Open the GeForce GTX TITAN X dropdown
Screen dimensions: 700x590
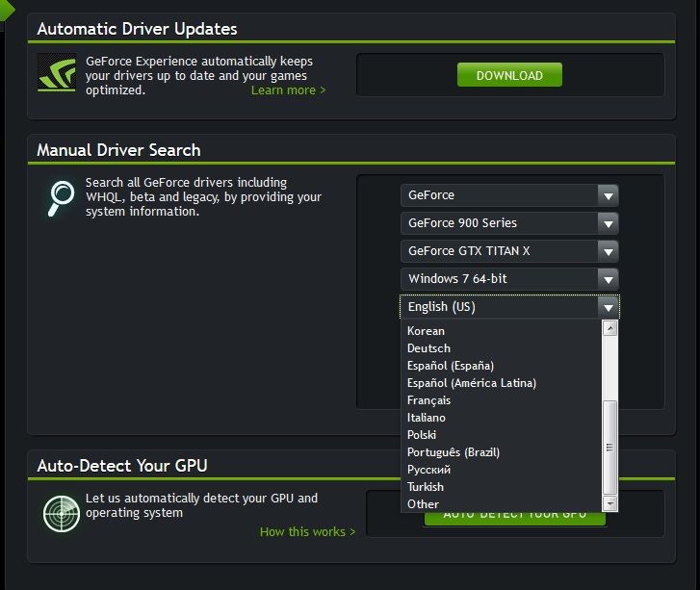point(509,251)
